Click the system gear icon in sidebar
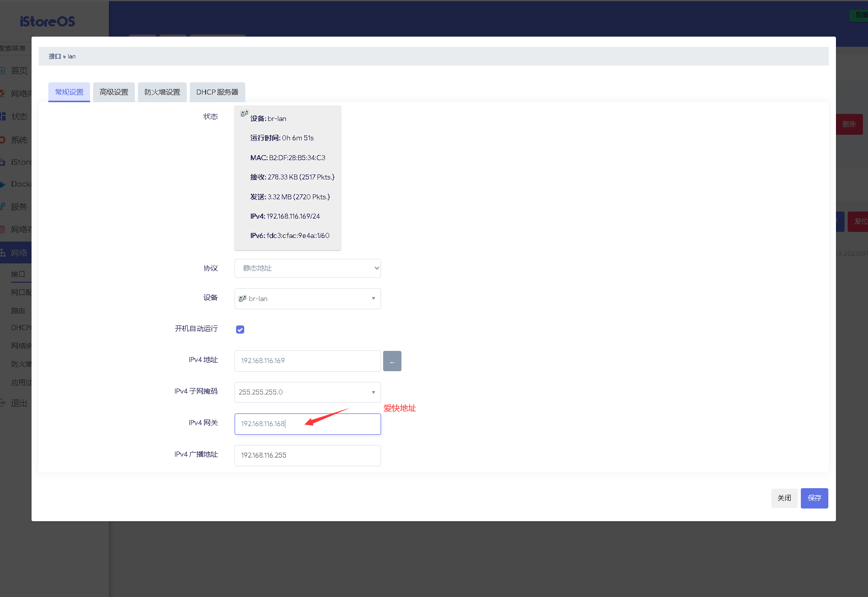 pyautogui.click(x=3, y=139)
